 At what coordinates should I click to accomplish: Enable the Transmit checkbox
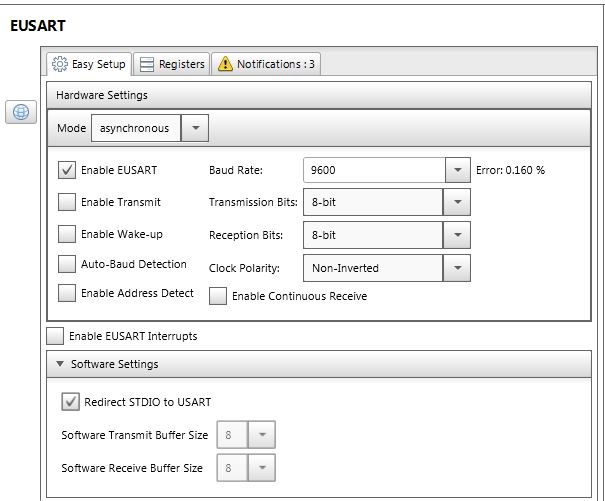pyautogui.click(x=67, y=202)
